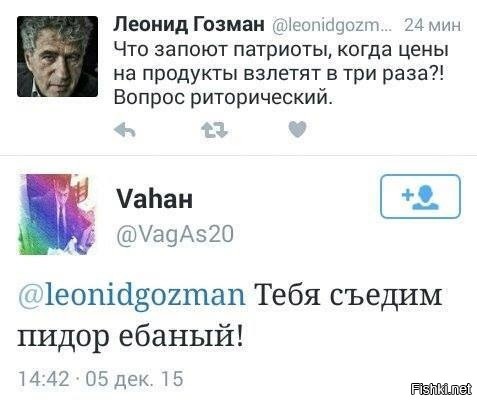The image size is (477, 401).
Task: Follow the @leonidgozman mention link in the reply
Action: 132,296
